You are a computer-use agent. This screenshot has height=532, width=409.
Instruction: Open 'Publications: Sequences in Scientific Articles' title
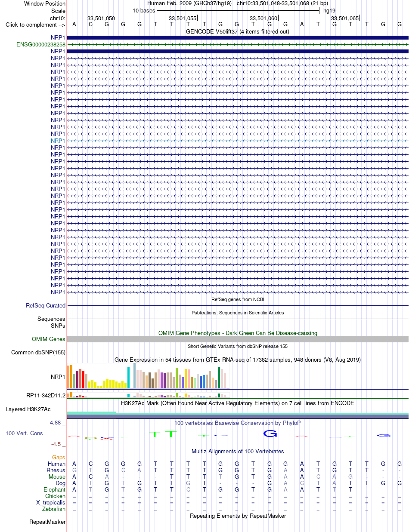tap(238, 313)
